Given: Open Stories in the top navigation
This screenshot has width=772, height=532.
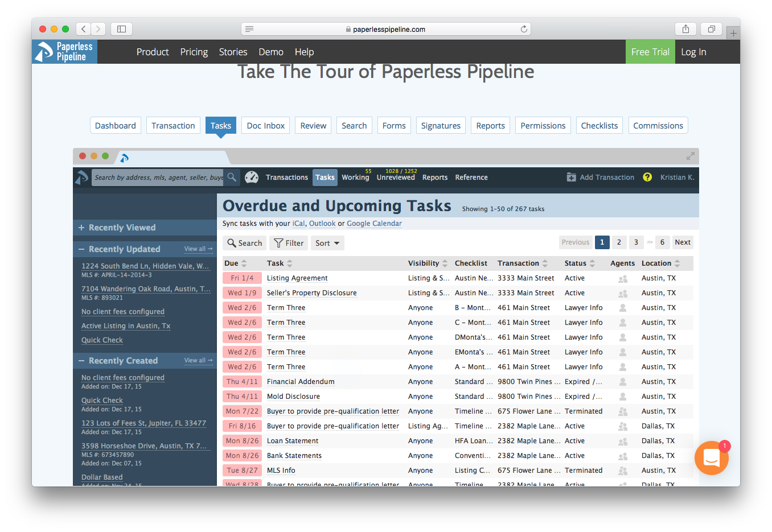Looking at the screenshot, I should pos(233,52).
